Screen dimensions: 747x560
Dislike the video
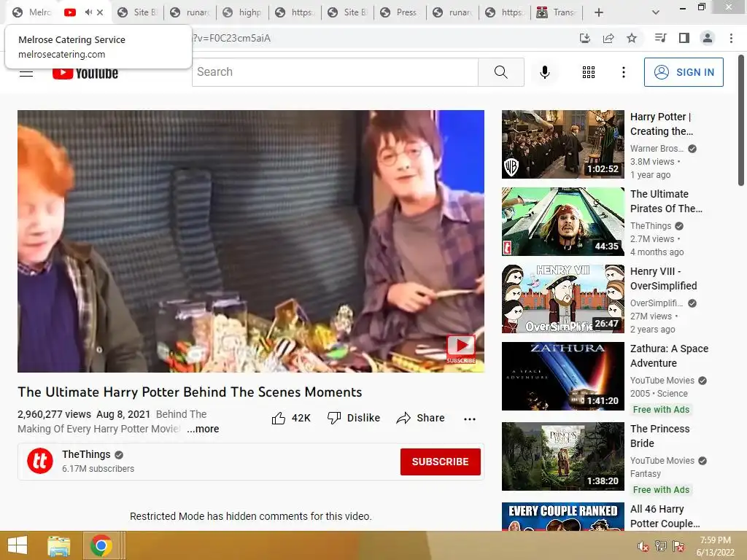[x=354, y=418]
